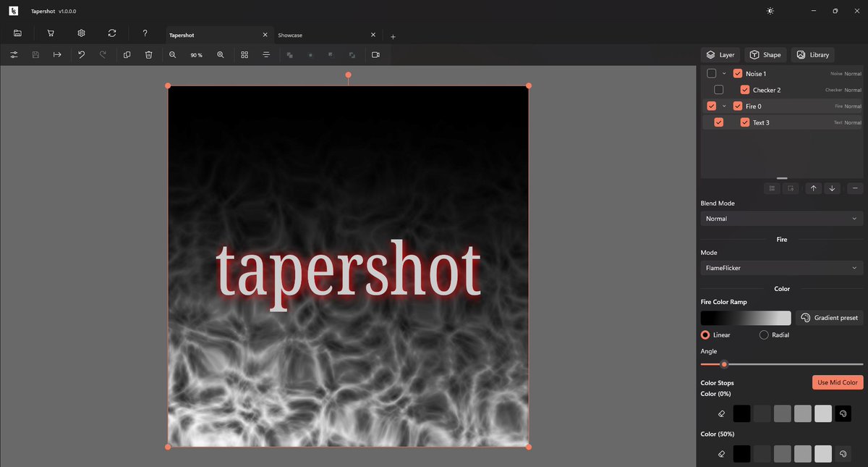Select the medium gray swatch under Color (50%)
This screenshot has height=467, width=868.
point(782,454)
